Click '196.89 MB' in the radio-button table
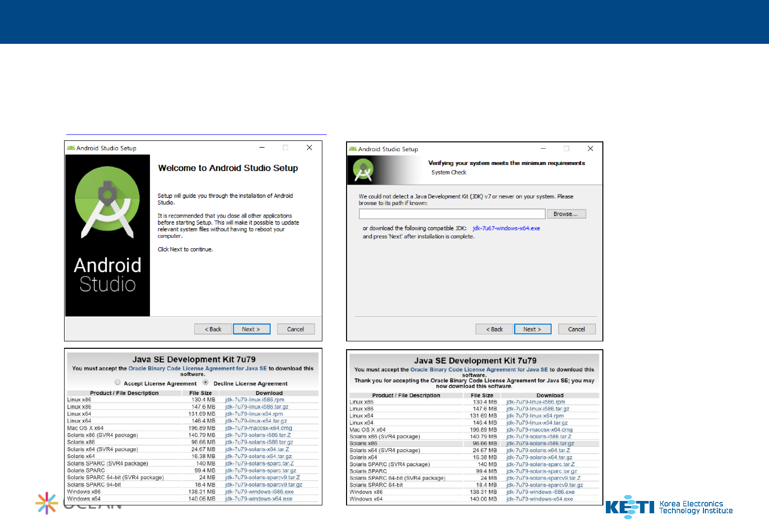Image resolution: width=769 pixels, height=532 pixels. [202, 428]
